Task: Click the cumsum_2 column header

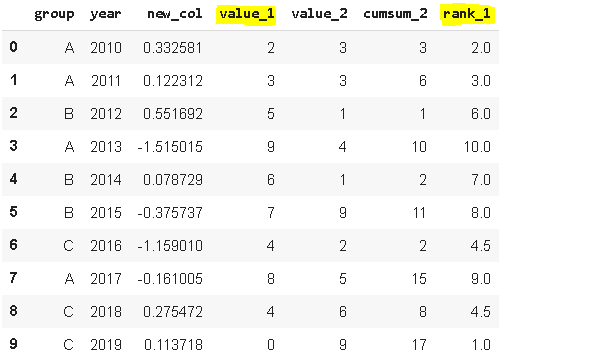Action: [395, 14]
